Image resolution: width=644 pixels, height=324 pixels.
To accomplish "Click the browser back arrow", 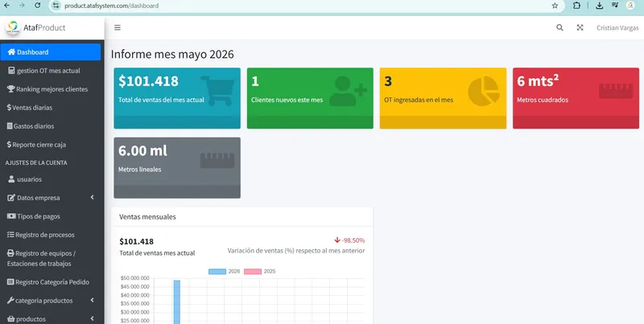I will 6,6.
